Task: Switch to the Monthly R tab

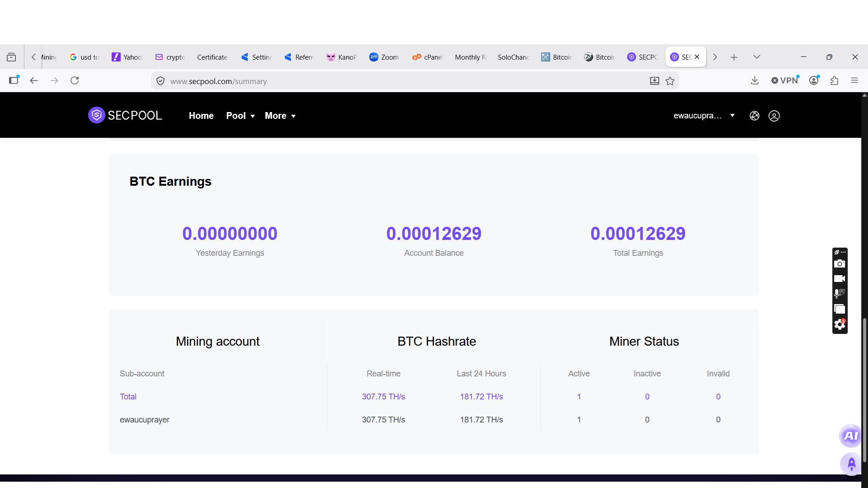Action: (470, 57)
